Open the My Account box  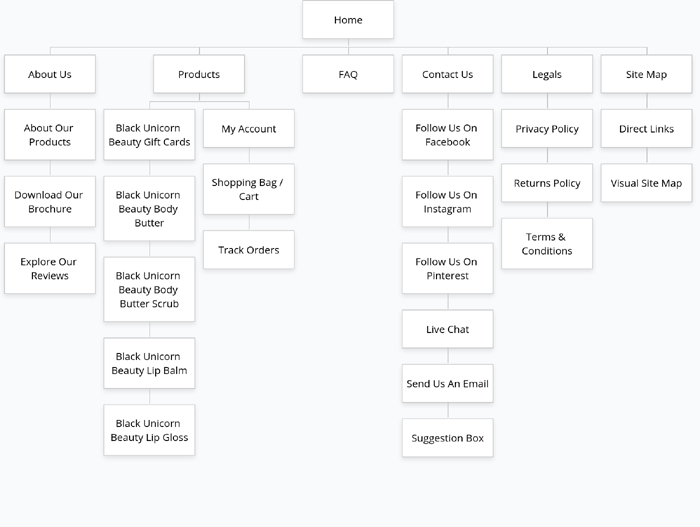coord(249,129)
